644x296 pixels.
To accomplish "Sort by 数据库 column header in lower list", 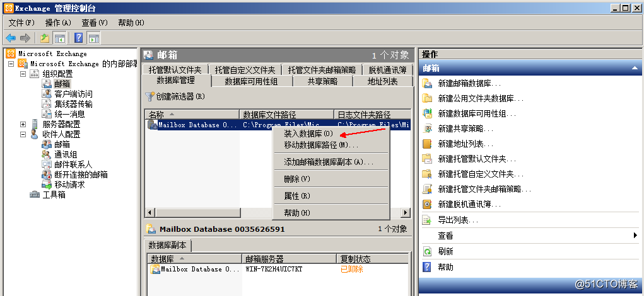I will (195, 259).
